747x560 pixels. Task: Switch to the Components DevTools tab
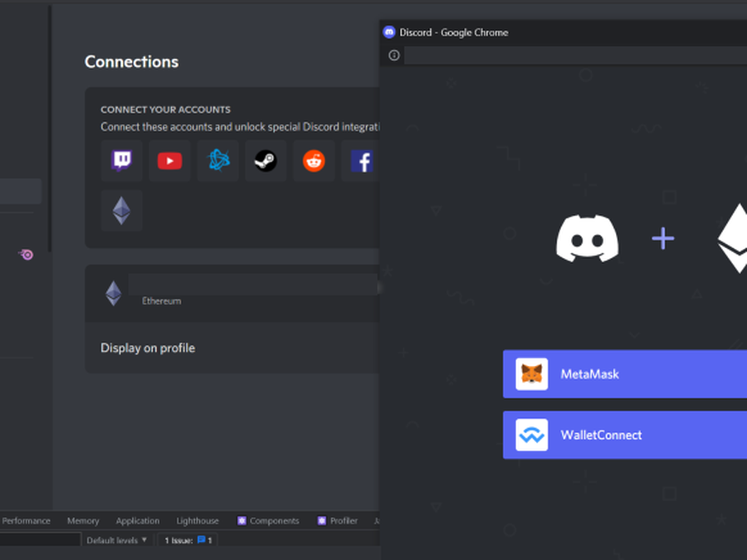(268, 520)
